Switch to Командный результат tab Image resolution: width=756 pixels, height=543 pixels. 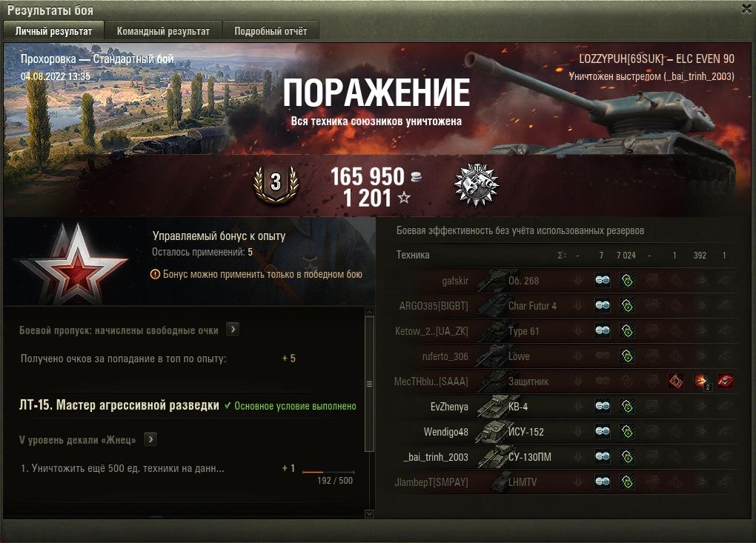163,31
